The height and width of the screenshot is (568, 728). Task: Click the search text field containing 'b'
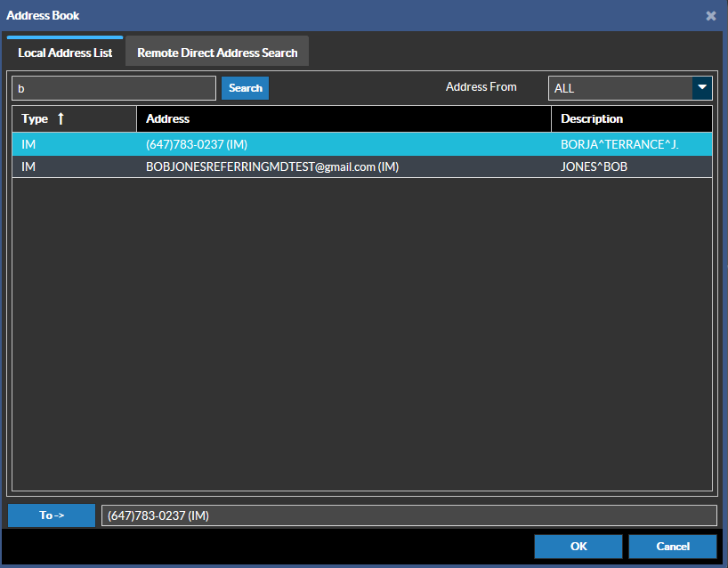pyautogui.click(x=113, y=88)
